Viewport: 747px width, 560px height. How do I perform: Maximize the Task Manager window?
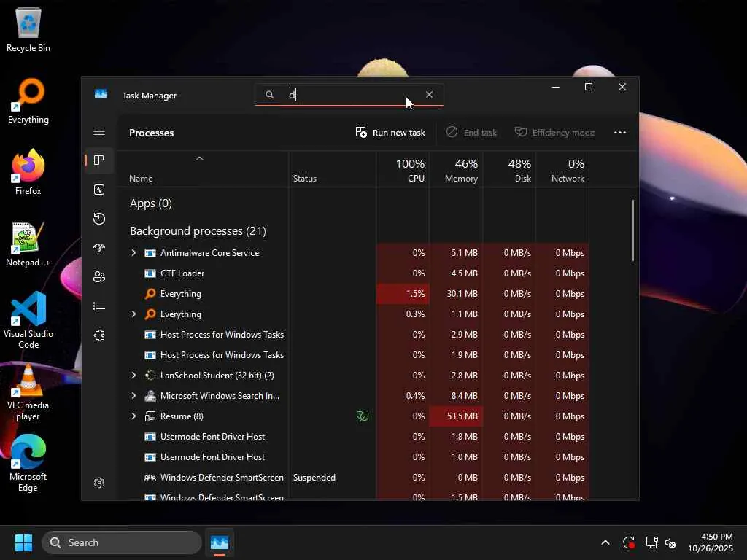pos(589,87)
